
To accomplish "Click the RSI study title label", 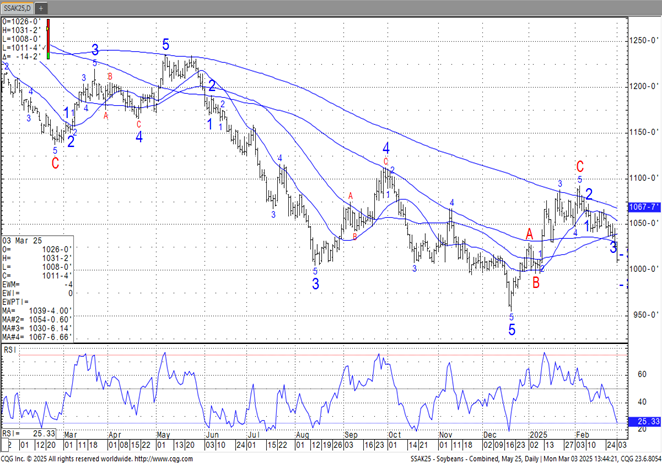I will 9,349.
